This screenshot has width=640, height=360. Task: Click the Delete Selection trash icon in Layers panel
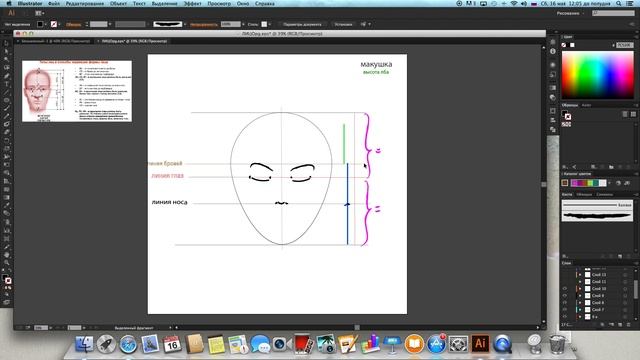[629, 324]
